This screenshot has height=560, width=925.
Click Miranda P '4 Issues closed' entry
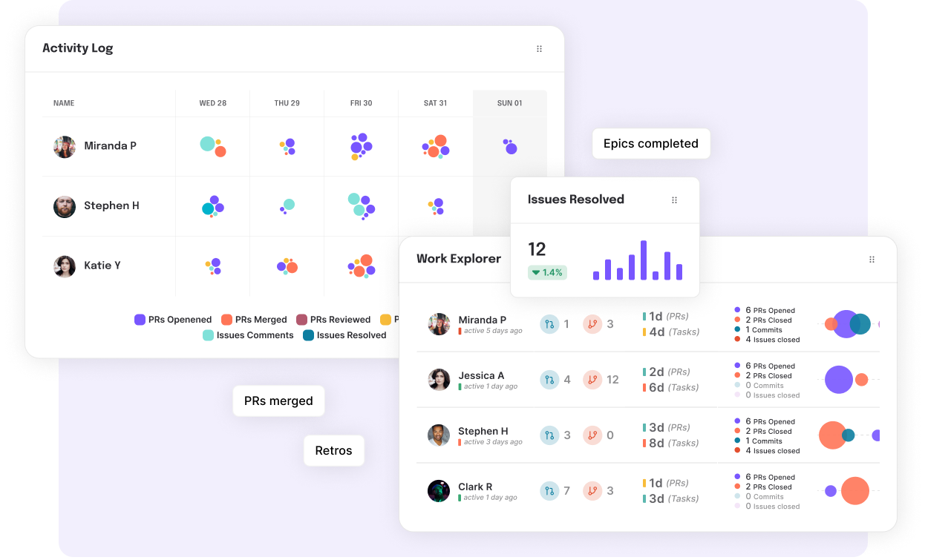pyautogui.click(x=767, y=340)
